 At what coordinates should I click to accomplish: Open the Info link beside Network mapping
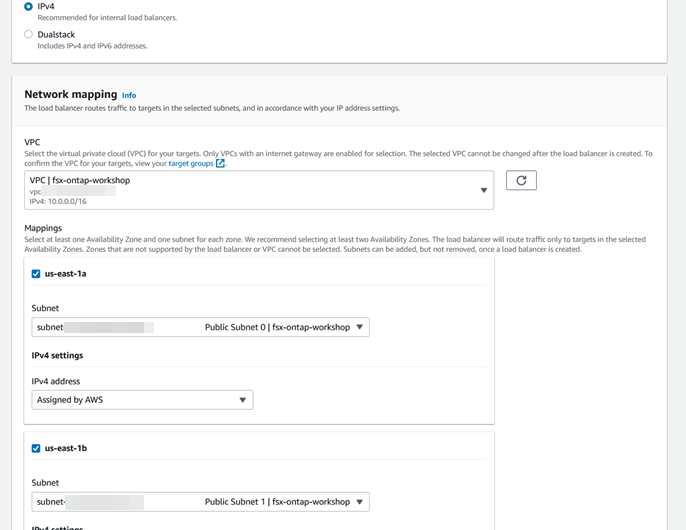(129, 95)
